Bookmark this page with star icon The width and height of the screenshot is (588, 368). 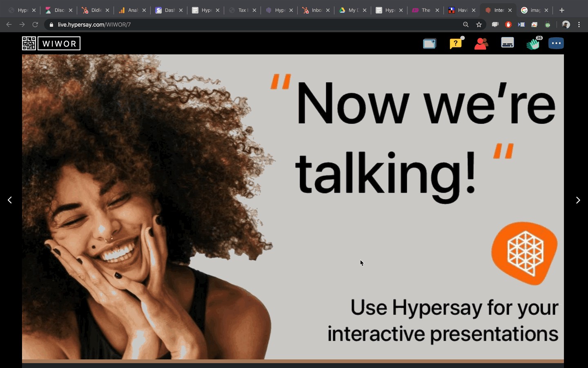tap(479, 25)
